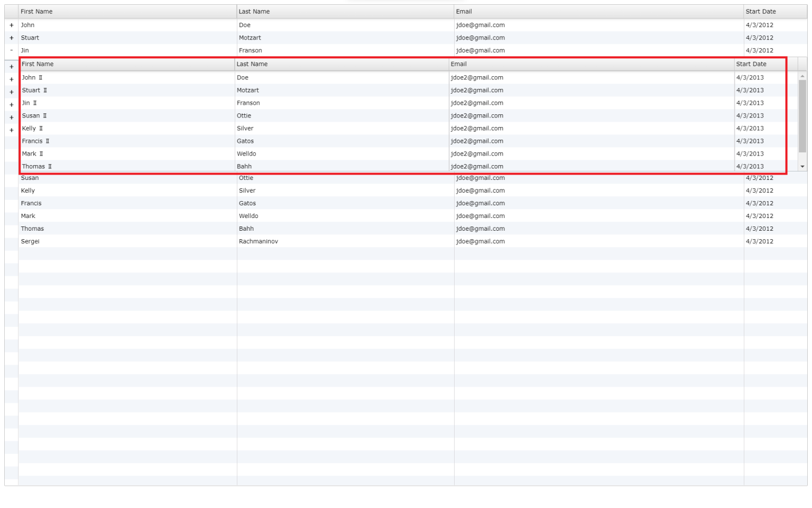Expand the John Doe row details

tap(12, 25)
